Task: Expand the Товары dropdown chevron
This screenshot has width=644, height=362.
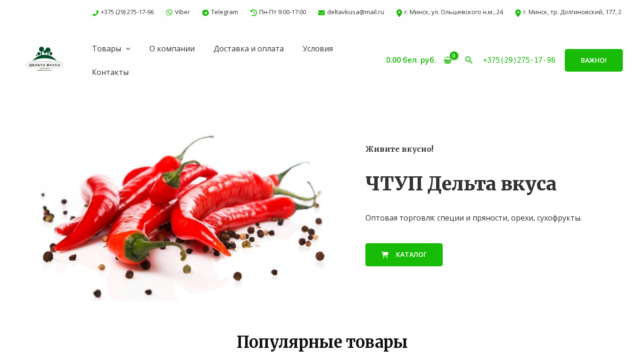Action: tap(128, 49)
